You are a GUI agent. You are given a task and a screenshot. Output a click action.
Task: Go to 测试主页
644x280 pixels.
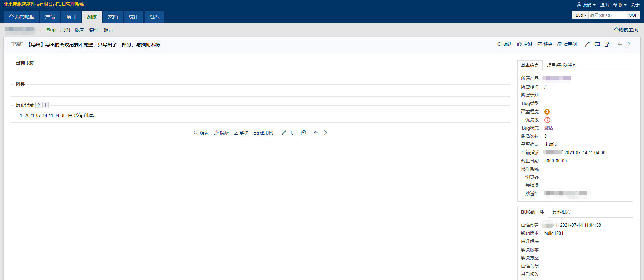[x=626, y=30]
